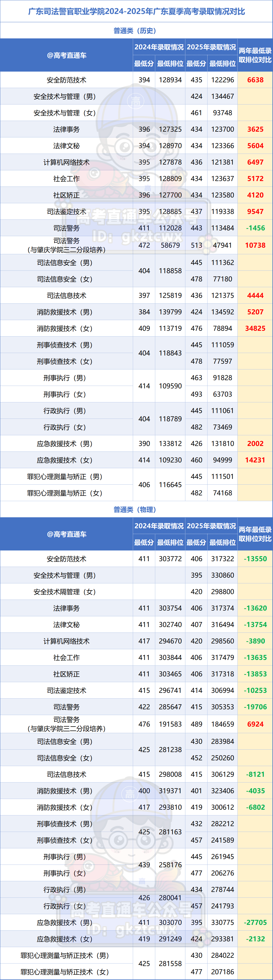Click the rank difference 5604
This screenshot has height=980, width=273.
pyautogui.click(x=255, y=146)
